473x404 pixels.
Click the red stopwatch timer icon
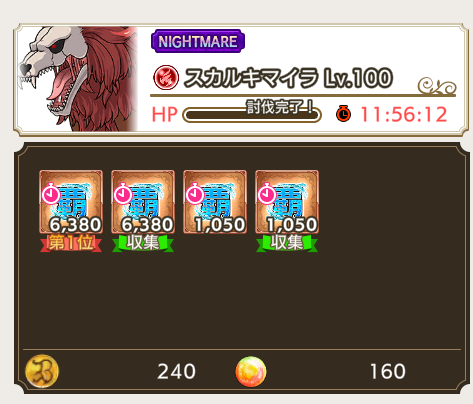(343, 114)
